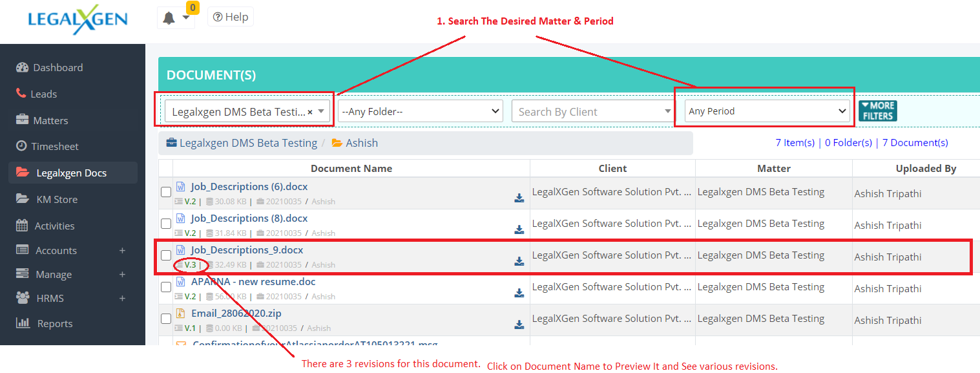
Task: Download the Job_Descriptions (6).docx file
Action: tap(519, 198)
